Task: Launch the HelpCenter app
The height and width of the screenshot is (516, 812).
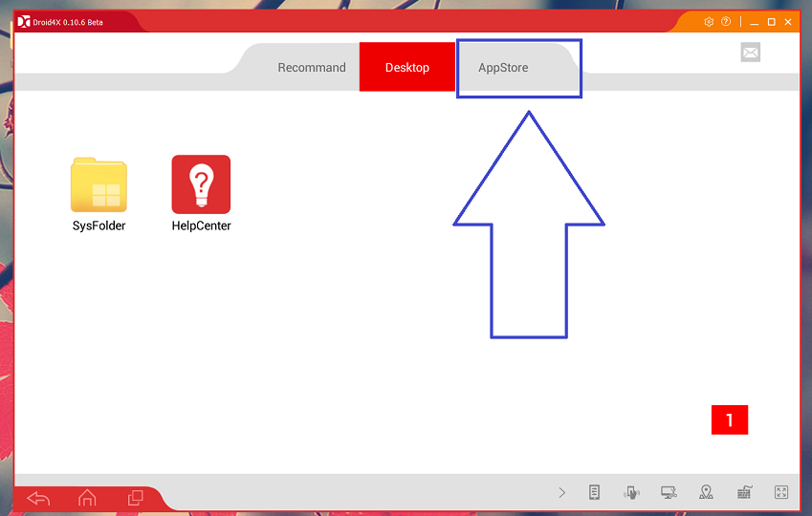Action: point(201,184)
